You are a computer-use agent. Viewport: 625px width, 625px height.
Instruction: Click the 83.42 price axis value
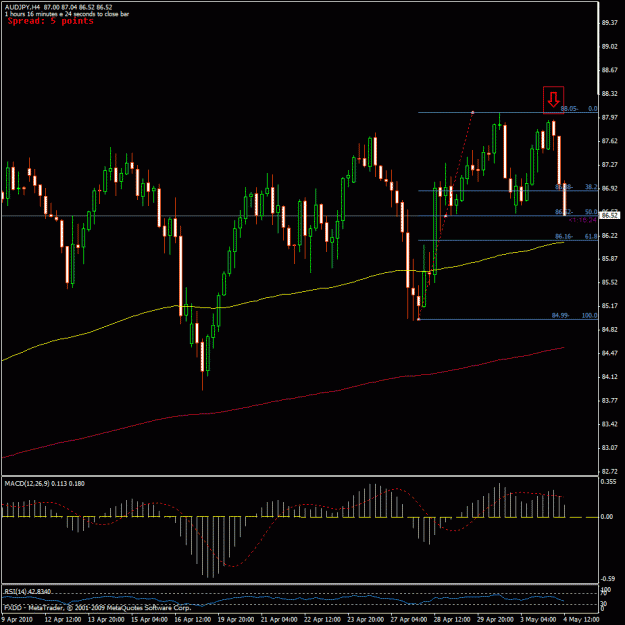point(609,424)
